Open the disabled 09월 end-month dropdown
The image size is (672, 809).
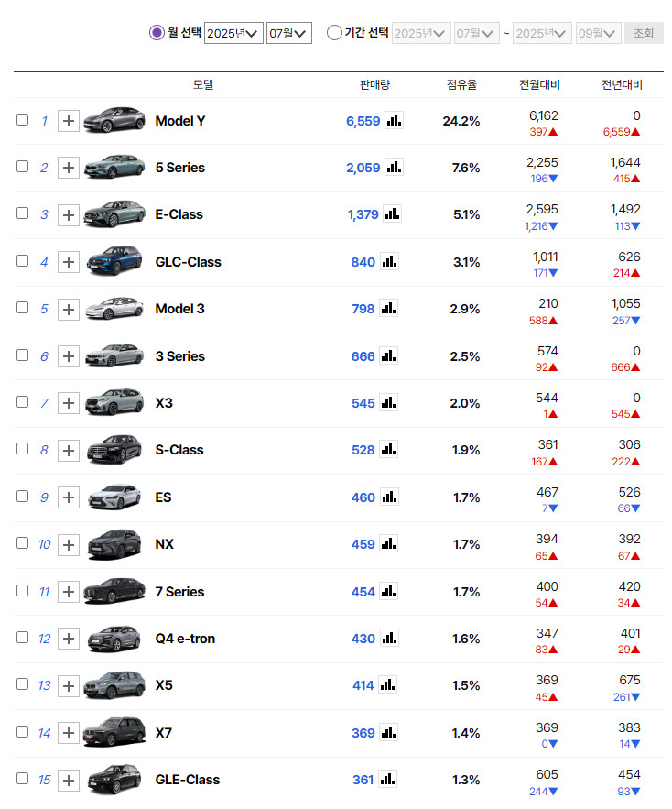click(599, 33)
